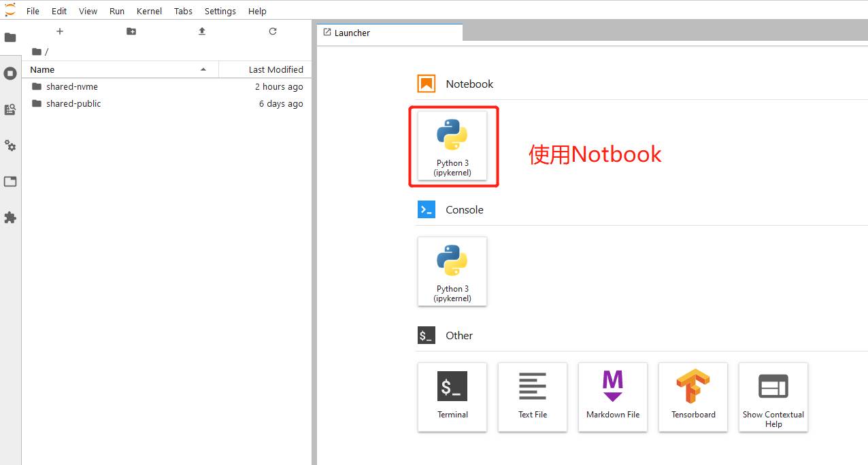Open the View menu
The height and width of the screenshot is (465, 868).
[88, 11]
